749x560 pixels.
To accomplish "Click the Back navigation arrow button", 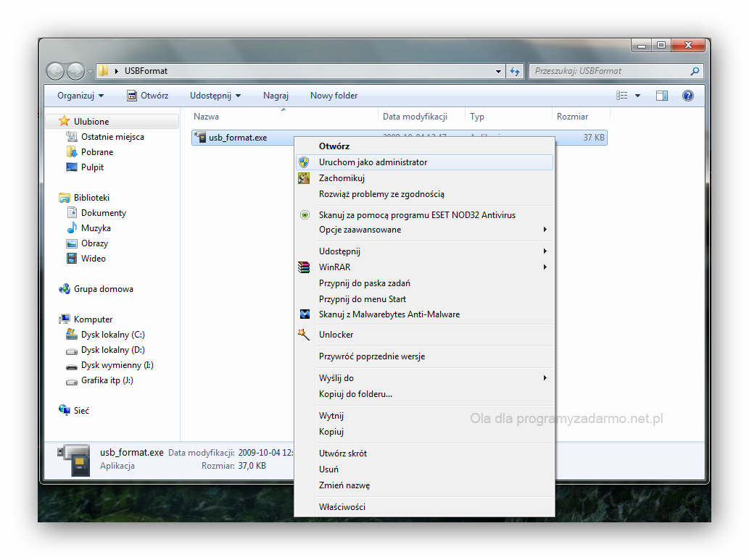I will 56,71.
